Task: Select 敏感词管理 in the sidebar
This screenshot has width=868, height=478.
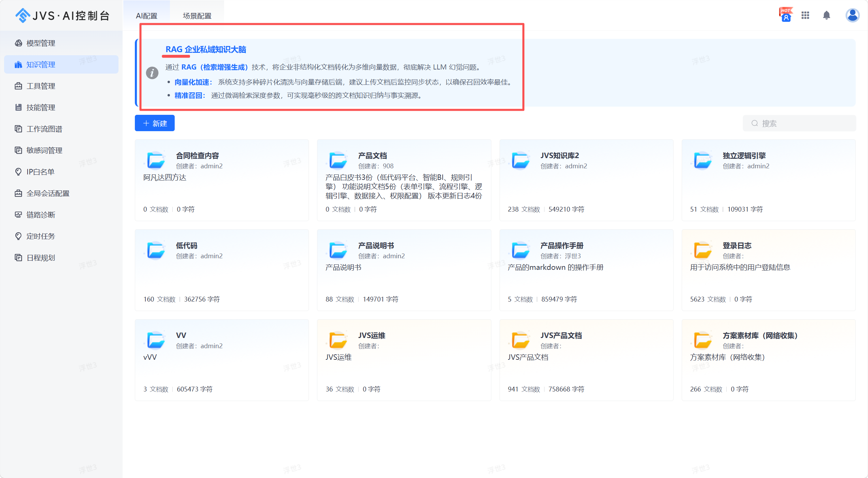Action: point(61,150)
